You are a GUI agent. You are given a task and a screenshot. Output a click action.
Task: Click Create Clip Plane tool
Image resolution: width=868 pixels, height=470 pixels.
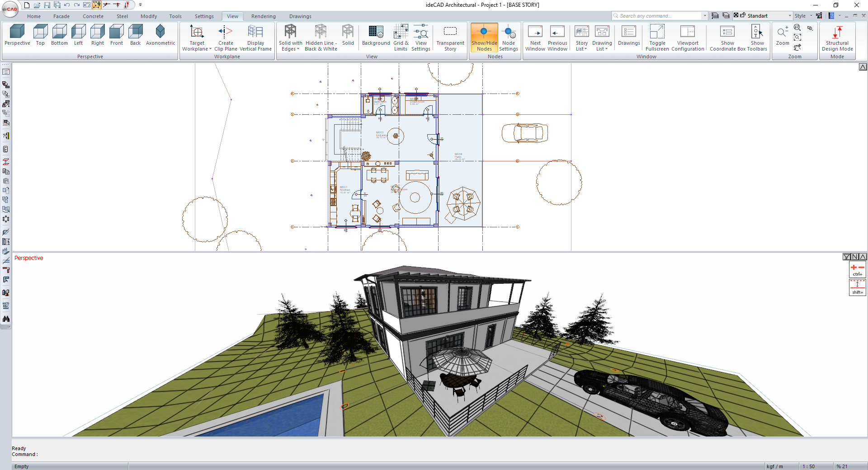pyautogui.click(x=226, y=38)
